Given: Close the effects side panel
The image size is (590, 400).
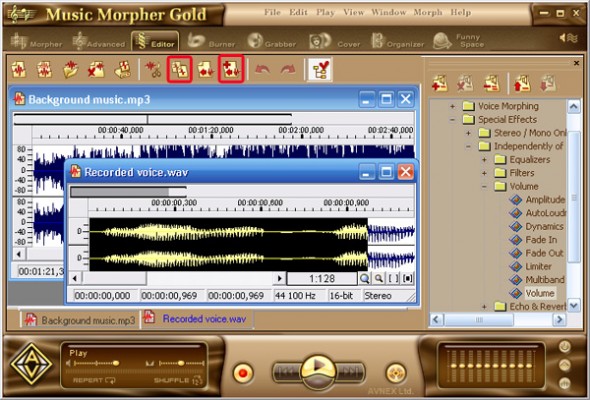Looking at the screenshot, I should pyautogui.click(x=576, y=63).
